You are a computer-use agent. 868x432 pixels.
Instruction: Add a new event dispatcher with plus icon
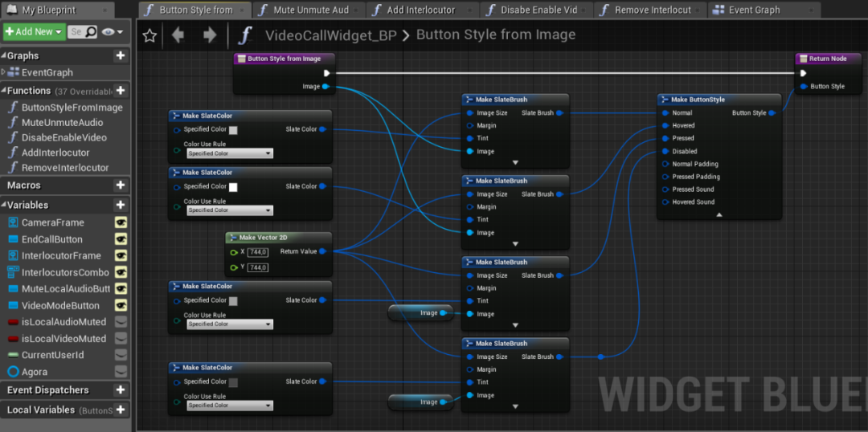coord(120,390)
